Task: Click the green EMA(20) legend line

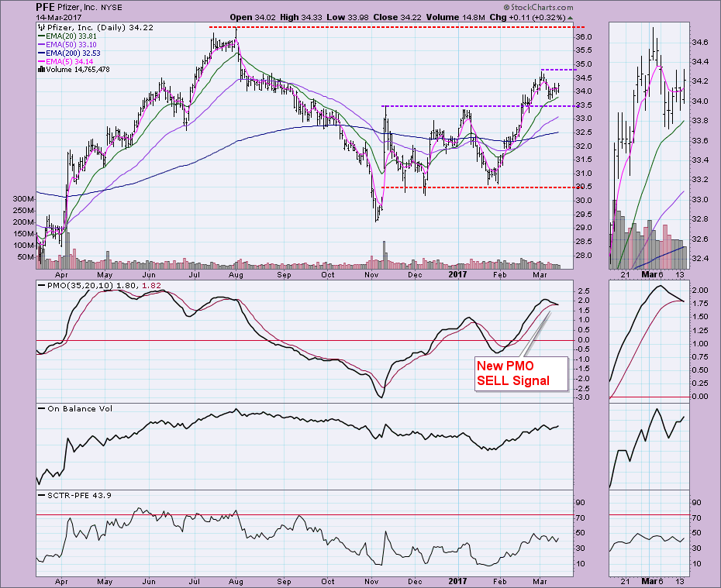Action: click(x=41, y=36)
